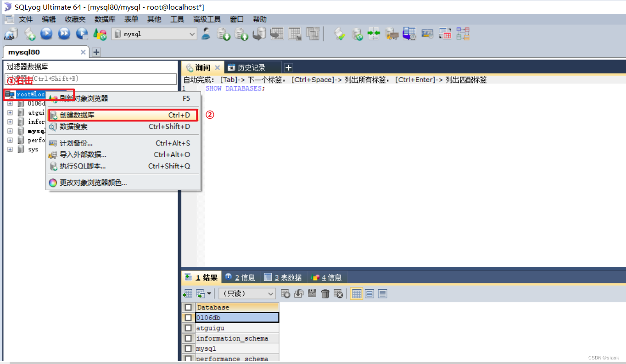This screenshot has width=626, height=364.
Task: Select the sys database in tree
Action: (x=33, y=149)
